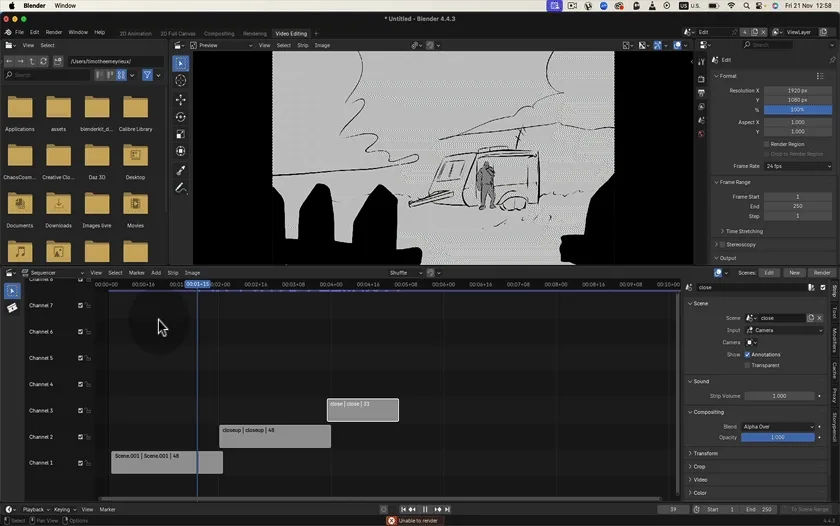The width and height of the screenshot is (840, 526).
Task: Switch to the Compositing workspace tab
Action: pyautogui.click(x=218, y=33)
